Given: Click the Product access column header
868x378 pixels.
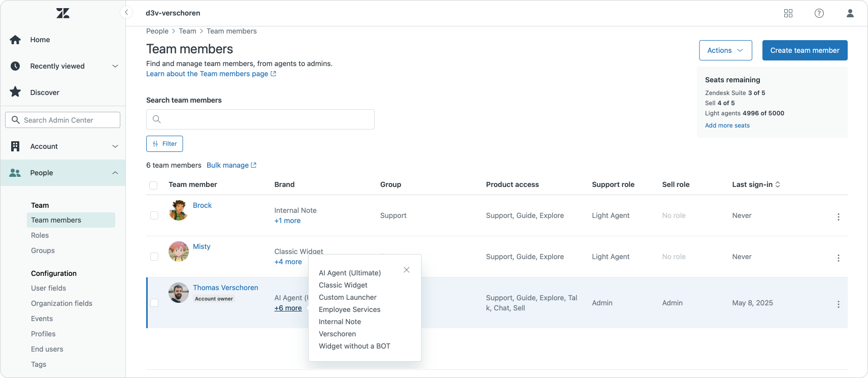Looking at the screenshot, I should point(513,184).
